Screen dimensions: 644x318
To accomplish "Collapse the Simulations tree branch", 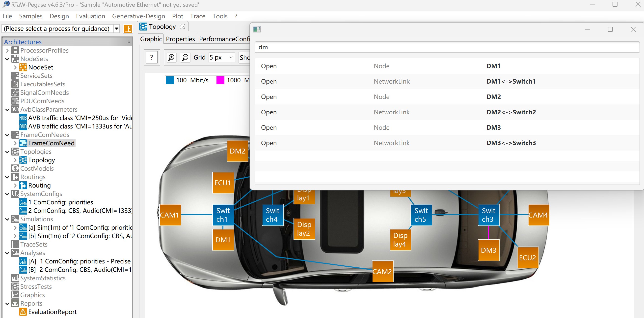I will 7,219.
